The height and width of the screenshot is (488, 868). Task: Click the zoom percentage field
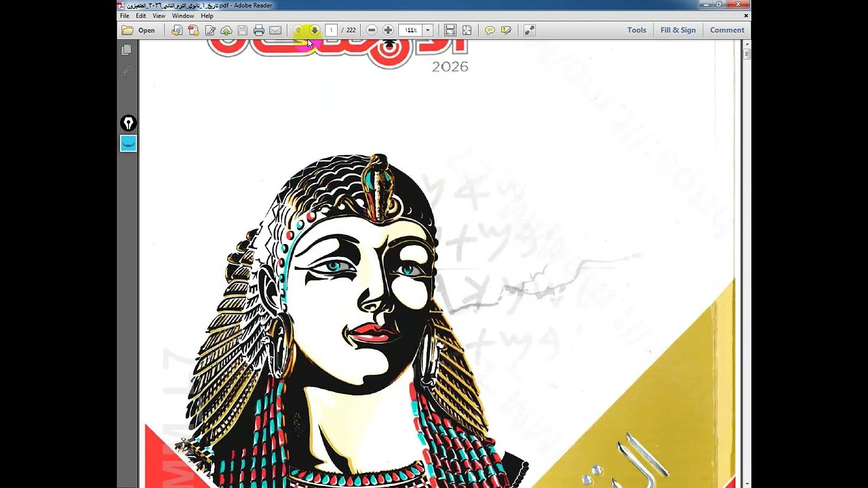(x=410, y=30)
